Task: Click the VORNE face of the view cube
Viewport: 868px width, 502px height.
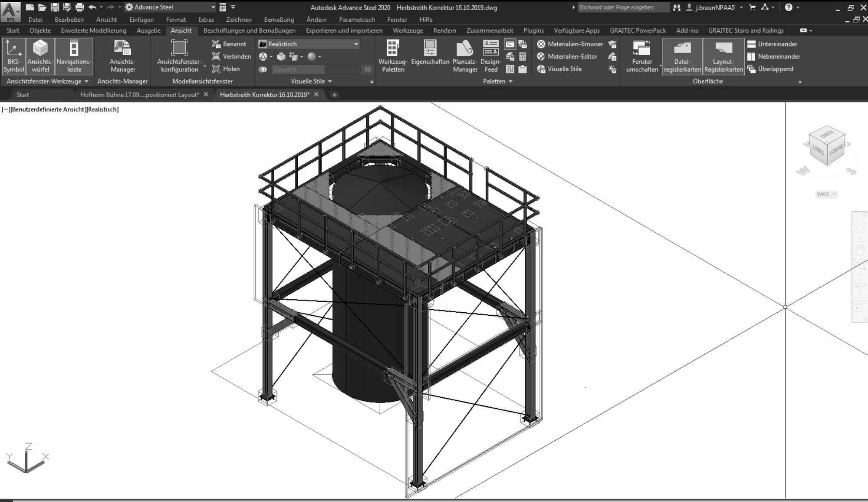Action: pos(836,151)
